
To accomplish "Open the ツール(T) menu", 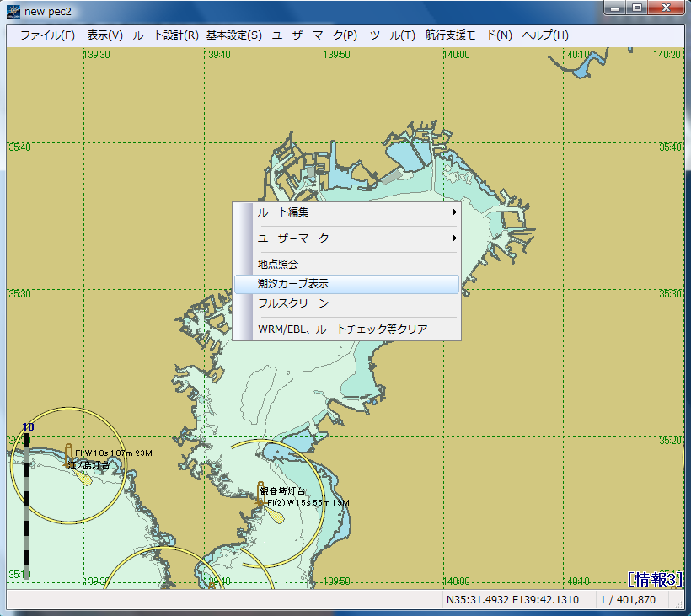I will [x=392, y=35].
